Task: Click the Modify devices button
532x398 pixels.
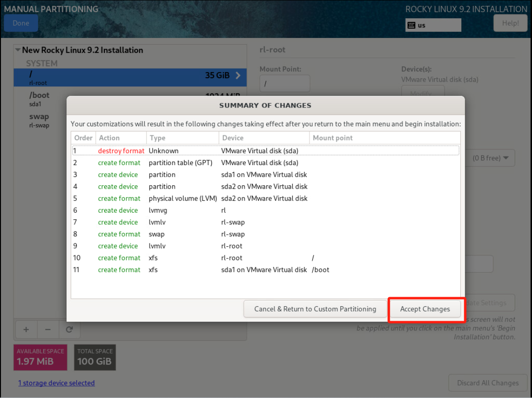Action: [423, 91]
